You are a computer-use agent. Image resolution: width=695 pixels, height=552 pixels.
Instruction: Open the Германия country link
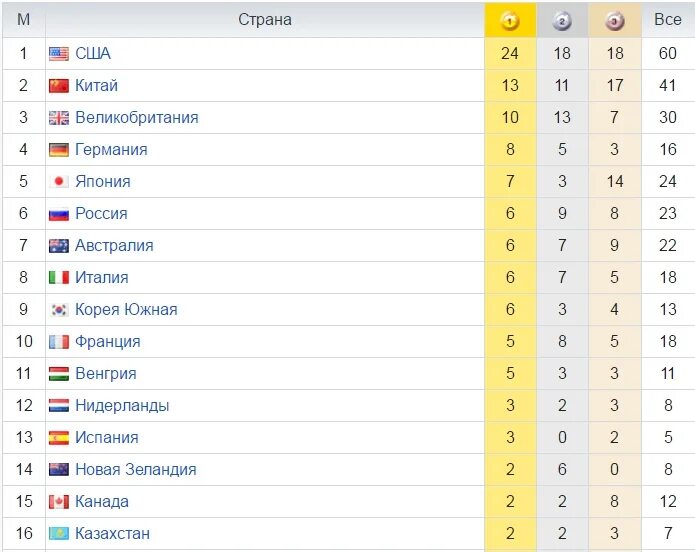tap(111, 149)
